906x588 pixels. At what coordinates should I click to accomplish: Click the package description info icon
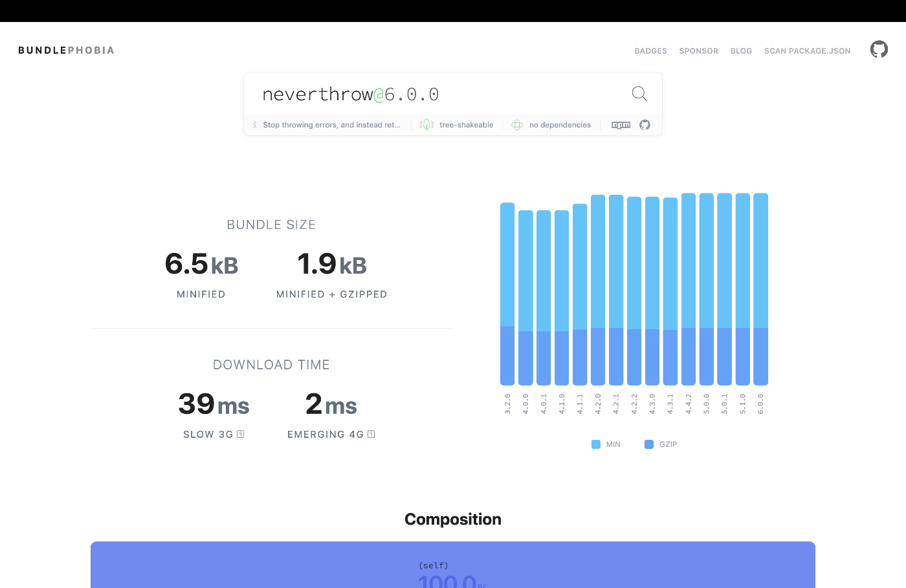coord(255,125)
